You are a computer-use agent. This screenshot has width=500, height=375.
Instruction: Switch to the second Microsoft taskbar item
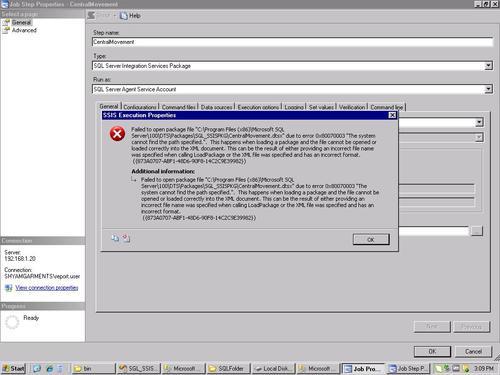[319, 368]
